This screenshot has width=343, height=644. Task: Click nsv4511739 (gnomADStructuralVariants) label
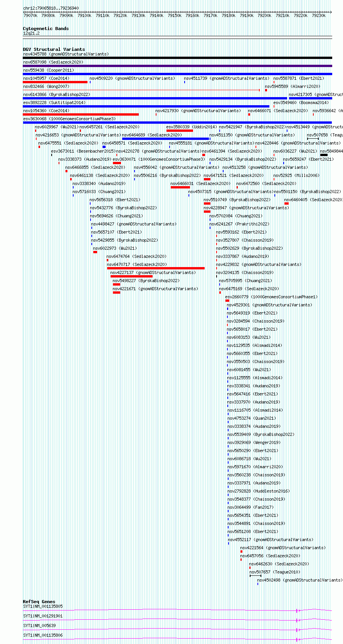click(227, 79)
